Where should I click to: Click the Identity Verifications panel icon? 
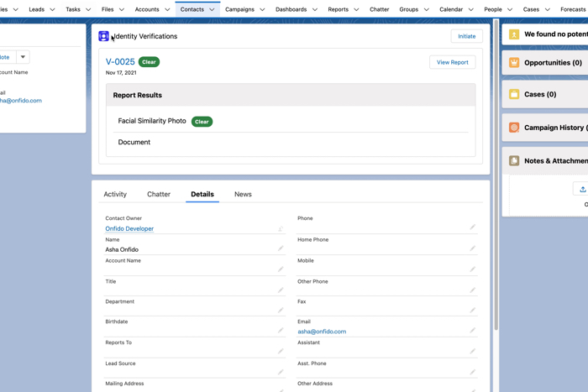click(104, 37)
